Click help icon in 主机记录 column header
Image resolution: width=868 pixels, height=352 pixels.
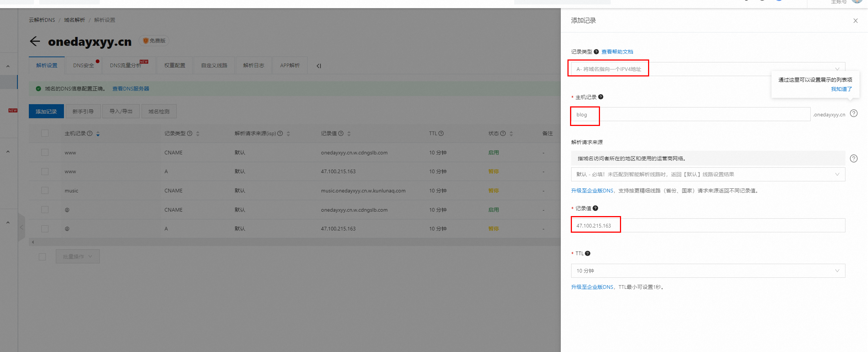pos(89,133)
